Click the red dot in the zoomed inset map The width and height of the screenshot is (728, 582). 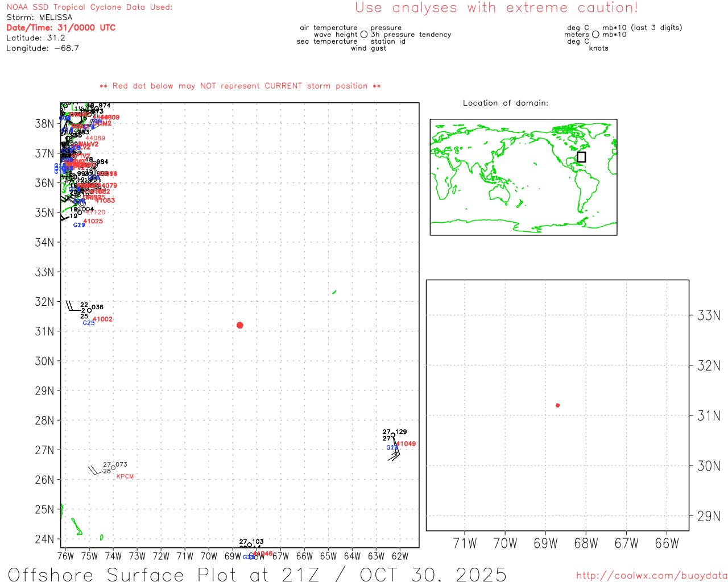point(557,405)
